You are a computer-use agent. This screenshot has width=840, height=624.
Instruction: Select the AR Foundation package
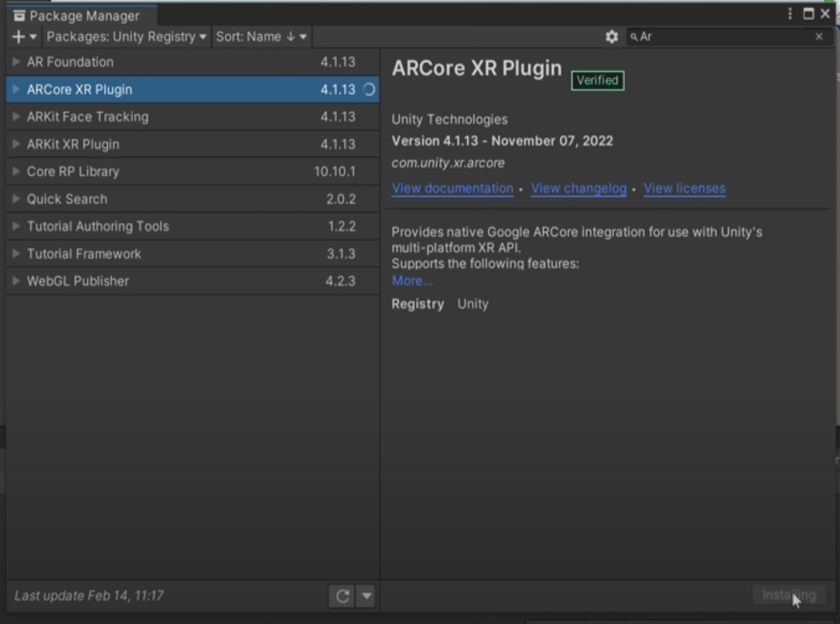pos(192,62)
